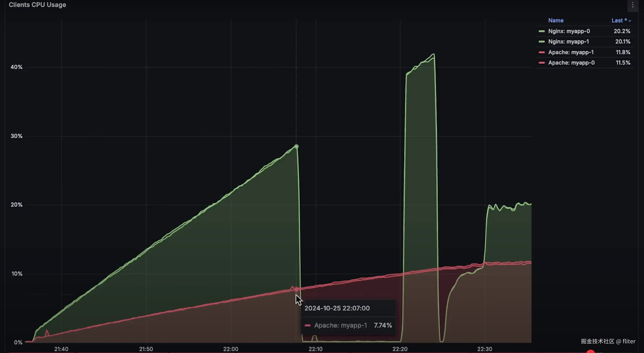This screenshot has width=644, height=353.
Task: Click the 20.2% last value for Nginx myapp-0
Action: 622,31
